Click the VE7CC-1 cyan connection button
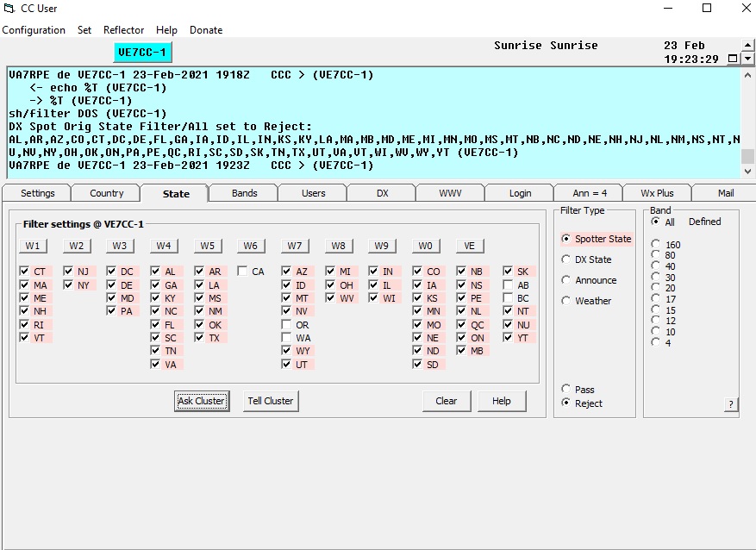This screenshot has width=756, height=550. click(x=142, y=52)
